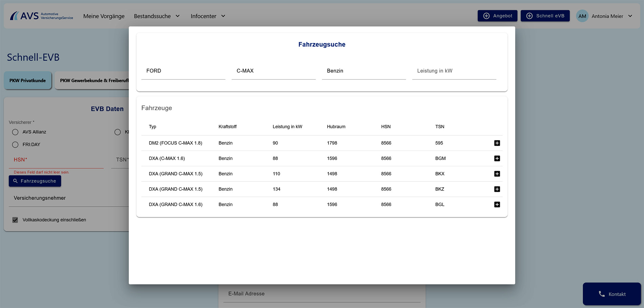The width and height of the screenshot is (644, 308).
Task: Click the Typ column header
Action: [x=153, y=127]
